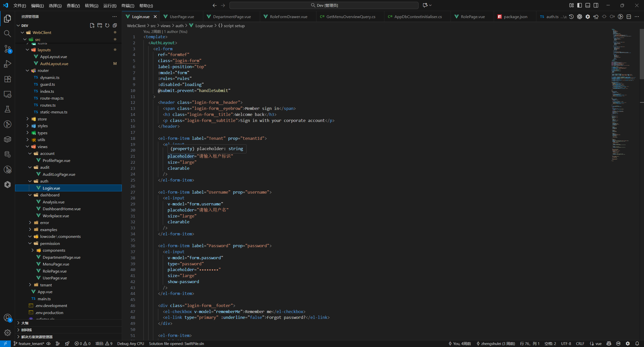The width and height of the screenshot is (644, 347).
Task: Open the Extensions view
Action: click(x=7, y=79)
